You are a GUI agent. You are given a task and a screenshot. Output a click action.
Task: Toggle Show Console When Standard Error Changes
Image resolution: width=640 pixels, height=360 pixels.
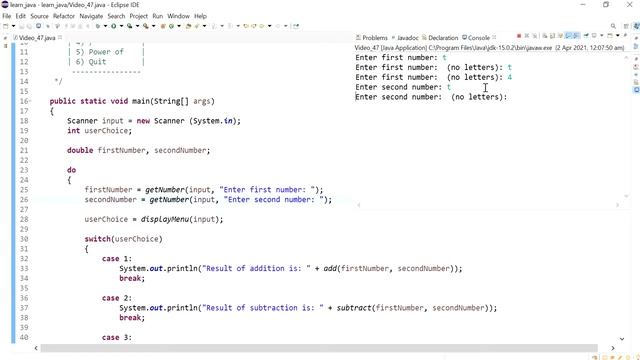576,36
